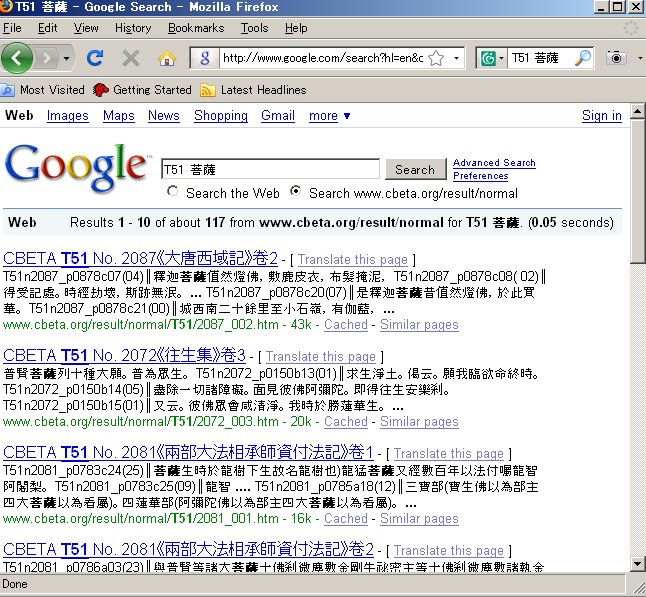The width and height of the screenshot is (646, 597).
Task: Click the green Back navigation button
Action: click(17, 58)
